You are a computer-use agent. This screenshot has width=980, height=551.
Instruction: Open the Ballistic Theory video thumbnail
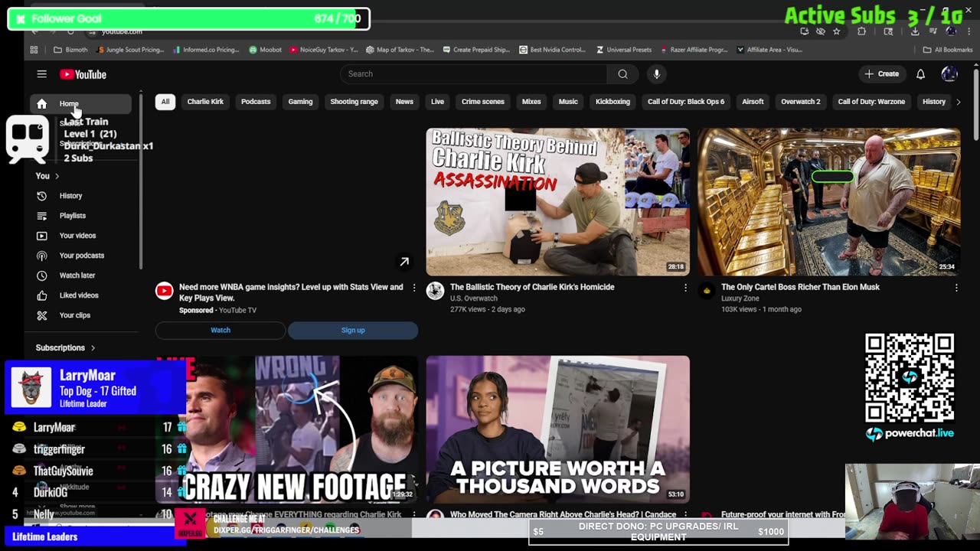tap(557, 201)
